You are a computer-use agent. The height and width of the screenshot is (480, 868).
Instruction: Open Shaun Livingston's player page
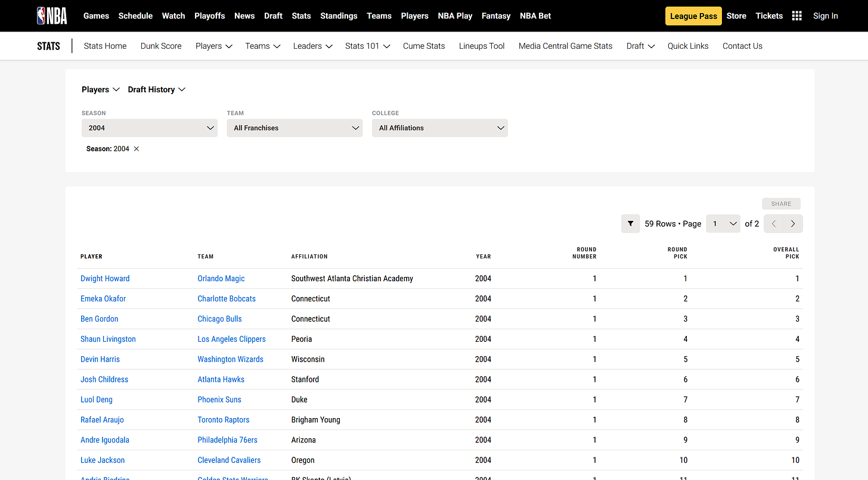[108, 339]
